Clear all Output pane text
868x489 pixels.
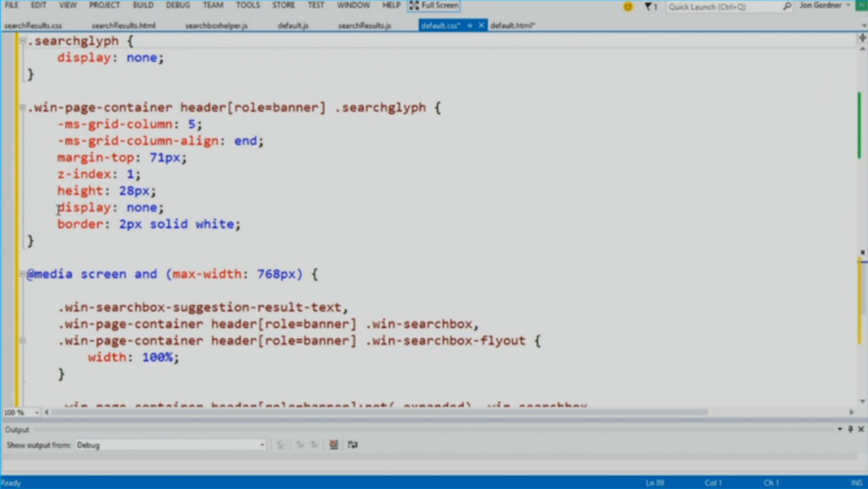(334, 445)
